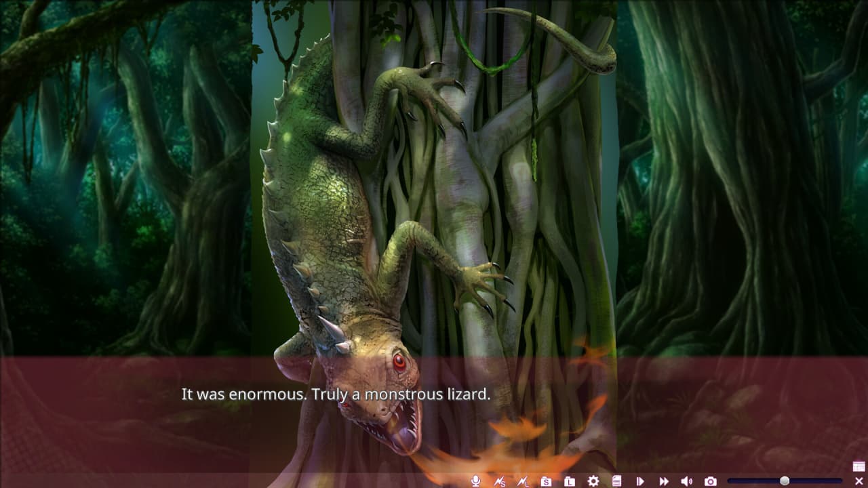Click the grid icon above the X
Image resolution: width=868 pixels, height=488 pixels.
[859, 466]
